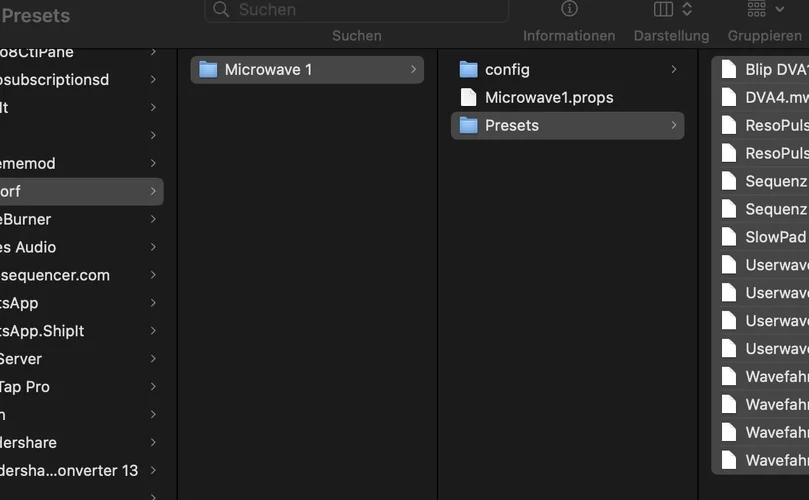This screenshot has width=809, height=500.
Task: Expand the Server folder chevron
Action: 153,358
